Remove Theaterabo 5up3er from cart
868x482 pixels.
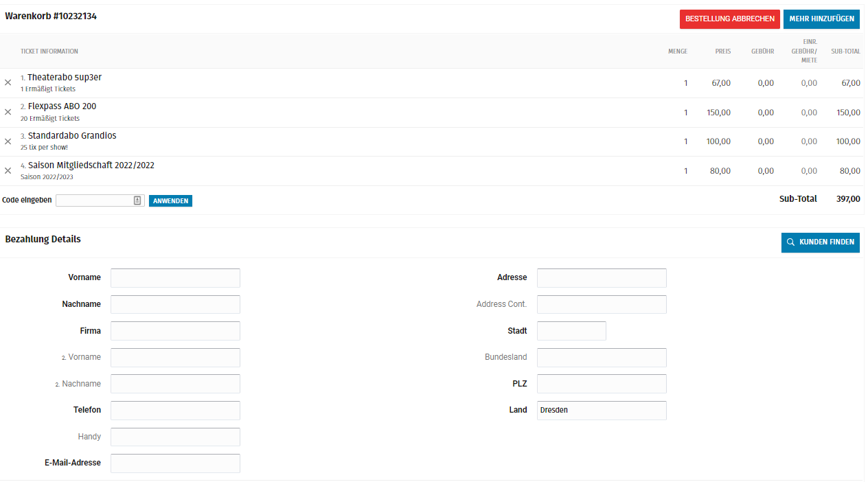coord(8,82)
